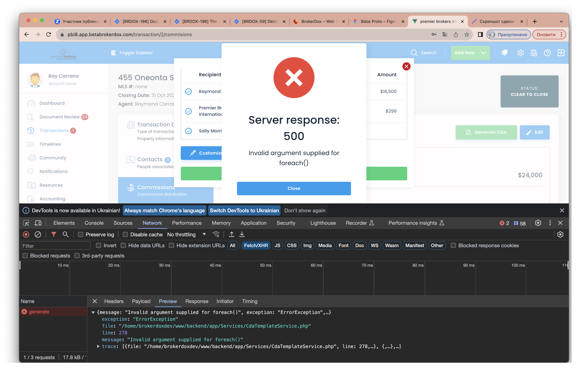
Task: Open Document Review in sidebar
Action: (x=58, y=117)
